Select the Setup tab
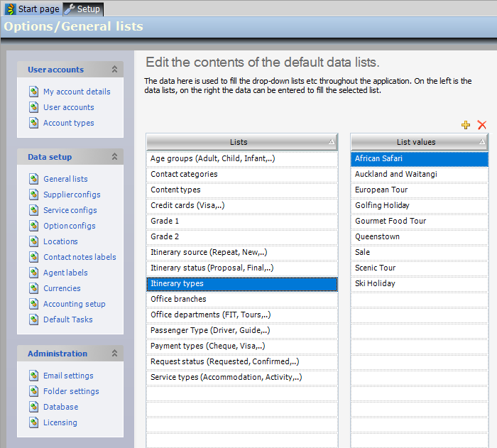 tap(83, 9)
